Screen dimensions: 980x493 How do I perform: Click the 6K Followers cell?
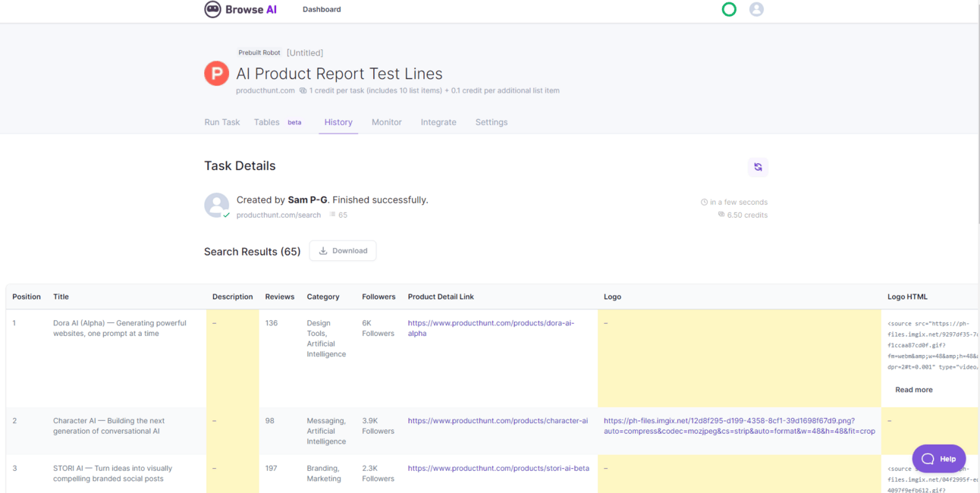[x=378, y=328]
